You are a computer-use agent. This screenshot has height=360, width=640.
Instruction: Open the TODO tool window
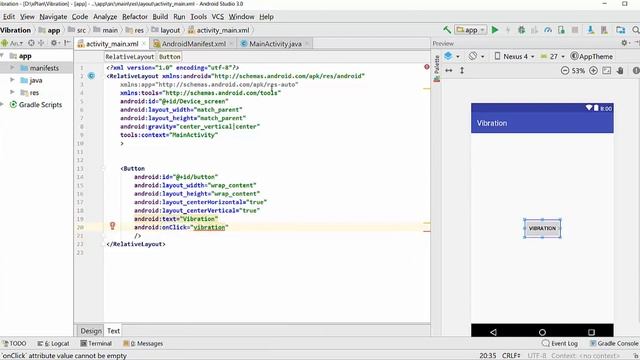14,344
